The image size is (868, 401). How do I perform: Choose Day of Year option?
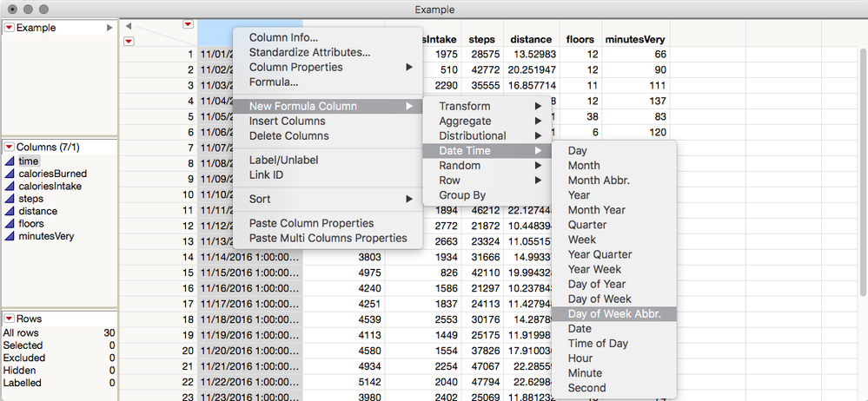(614, 285)
